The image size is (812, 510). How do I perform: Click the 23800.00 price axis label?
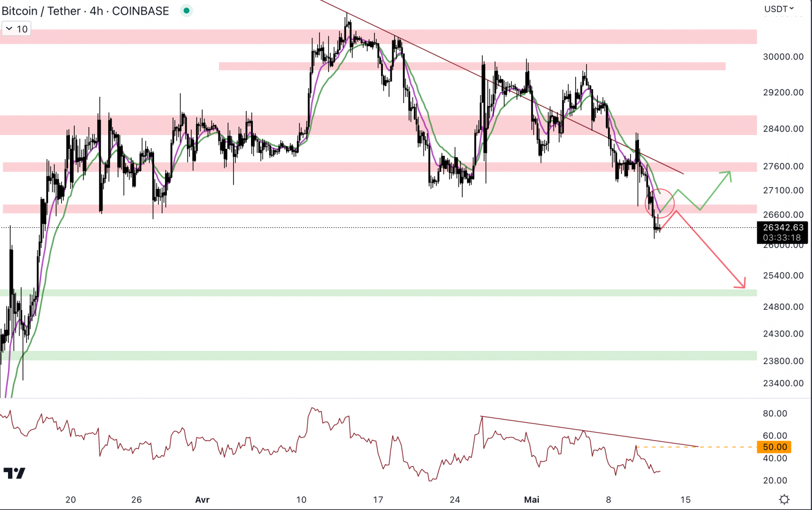click(x=783, y=361)
